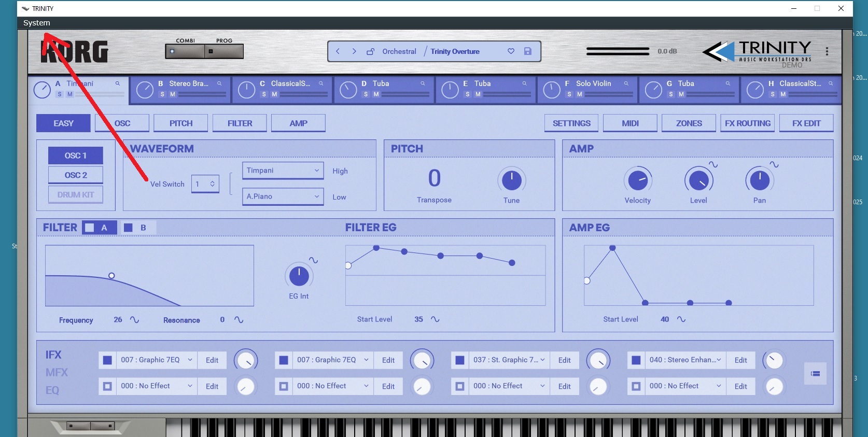This screenshot has height=437, width=868.
Task: Enable first 000 No Effect slot
Action: coord(107,386)
